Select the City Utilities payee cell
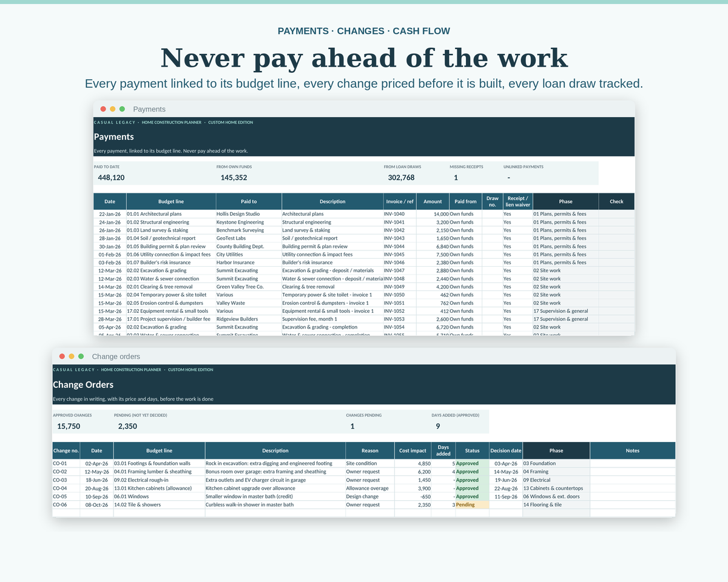Image resolution: width=728 pixels, height=582 pixels. point(249,255)
